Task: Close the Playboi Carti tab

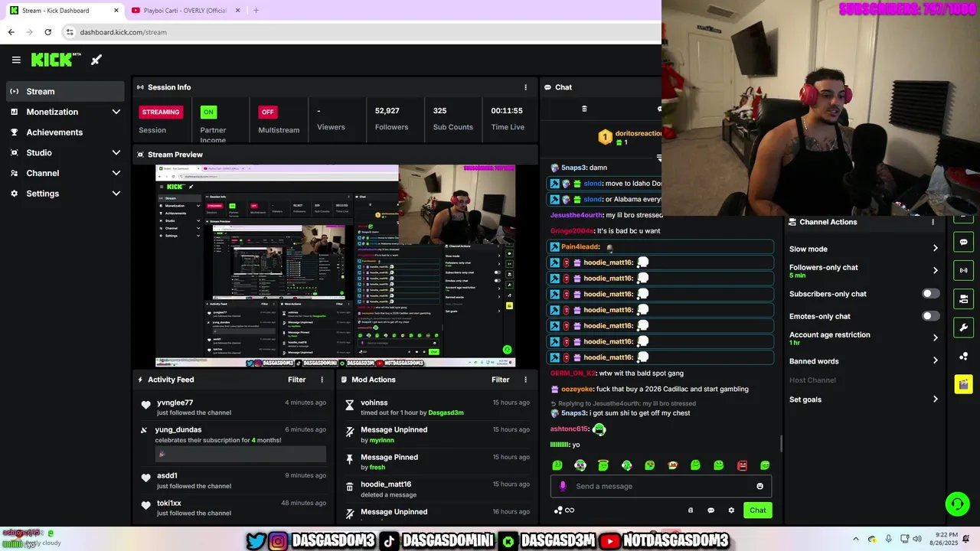Action: 237,10
